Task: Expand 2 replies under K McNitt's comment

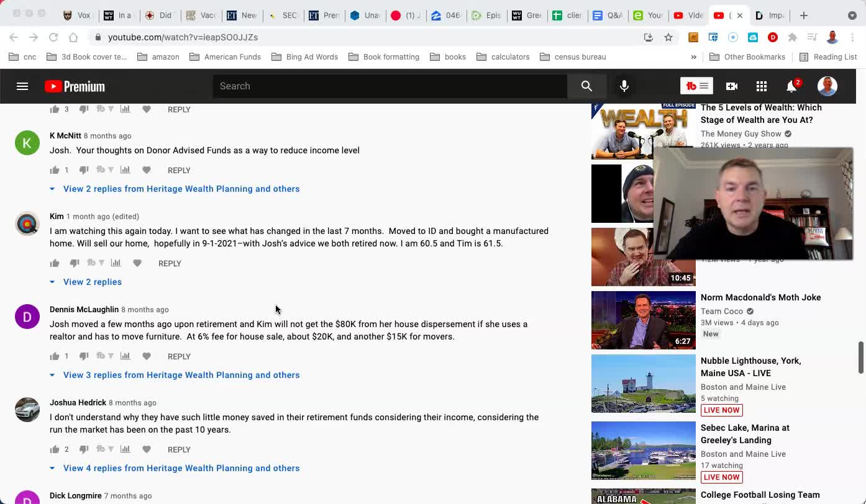Action: click(175, 189)
